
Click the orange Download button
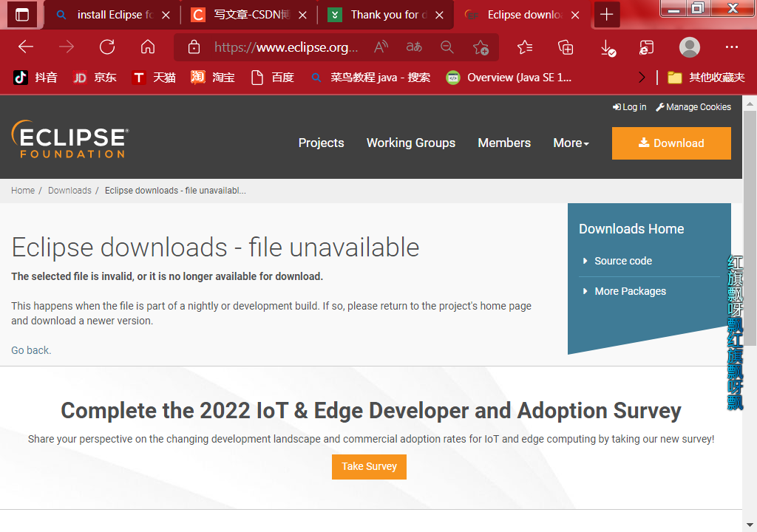(x=671, y=143)
